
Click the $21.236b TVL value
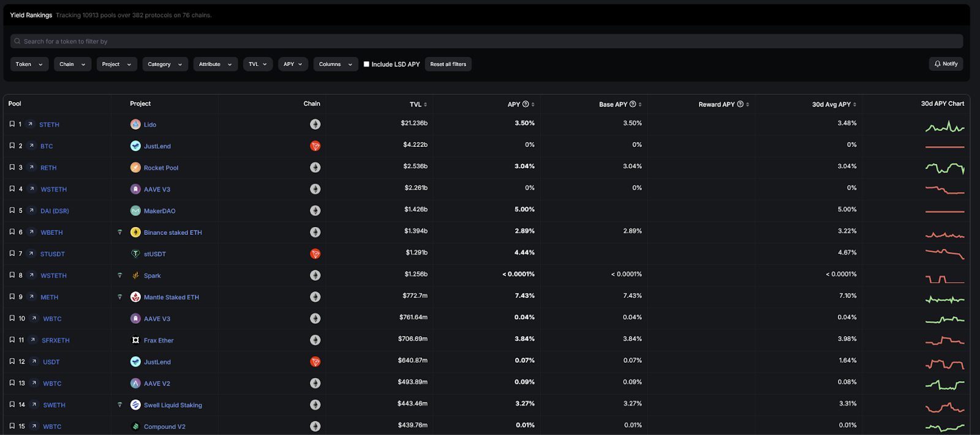pyautogui.click(x=414, y=123)
